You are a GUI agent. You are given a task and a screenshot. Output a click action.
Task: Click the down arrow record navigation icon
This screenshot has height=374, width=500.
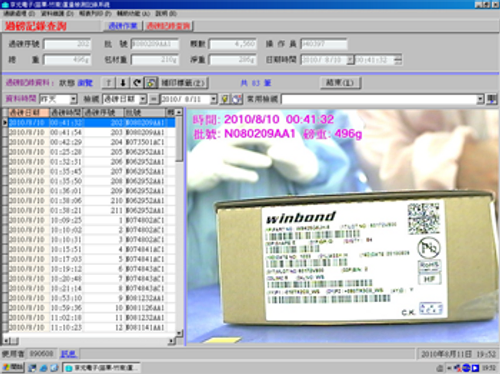point(123,83)
